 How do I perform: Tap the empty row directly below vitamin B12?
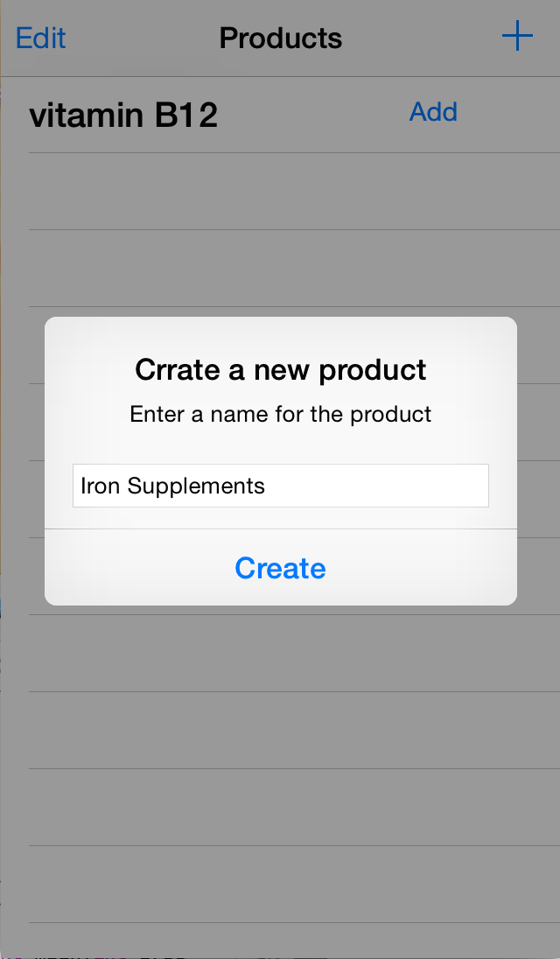[x=280, y=192]
